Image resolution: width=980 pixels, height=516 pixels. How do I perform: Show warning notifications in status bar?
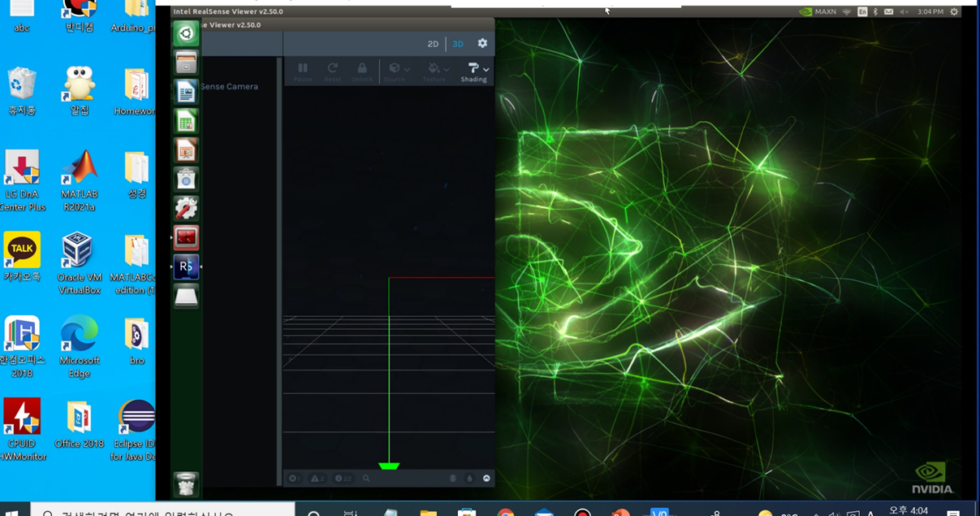coord(317,479)
